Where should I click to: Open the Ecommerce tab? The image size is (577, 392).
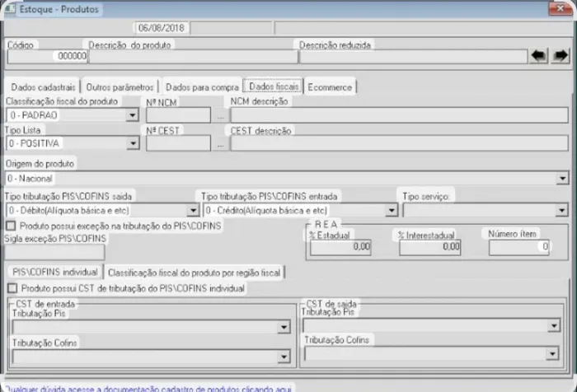[330, 86]
